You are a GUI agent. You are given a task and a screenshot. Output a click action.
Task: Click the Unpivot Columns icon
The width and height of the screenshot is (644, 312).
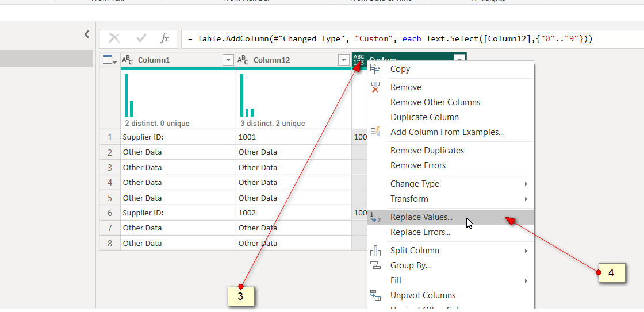(x=375, y=295)
